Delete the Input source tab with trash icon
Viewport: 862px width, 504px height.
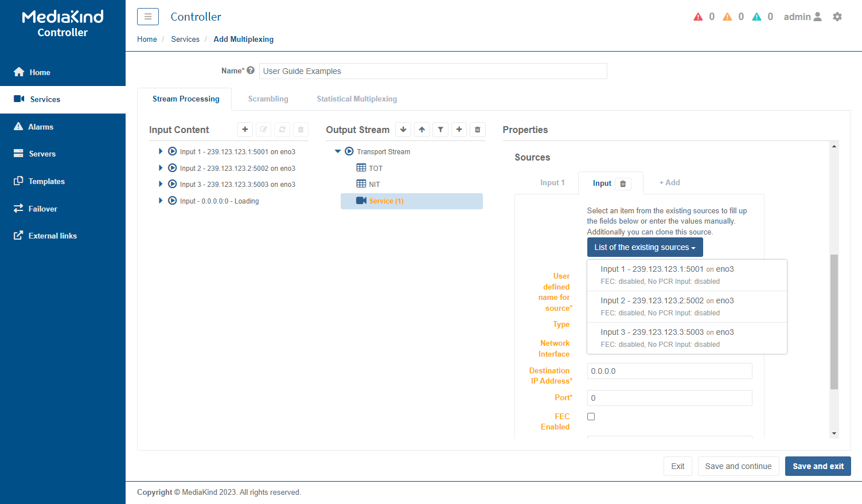[623, 183]
